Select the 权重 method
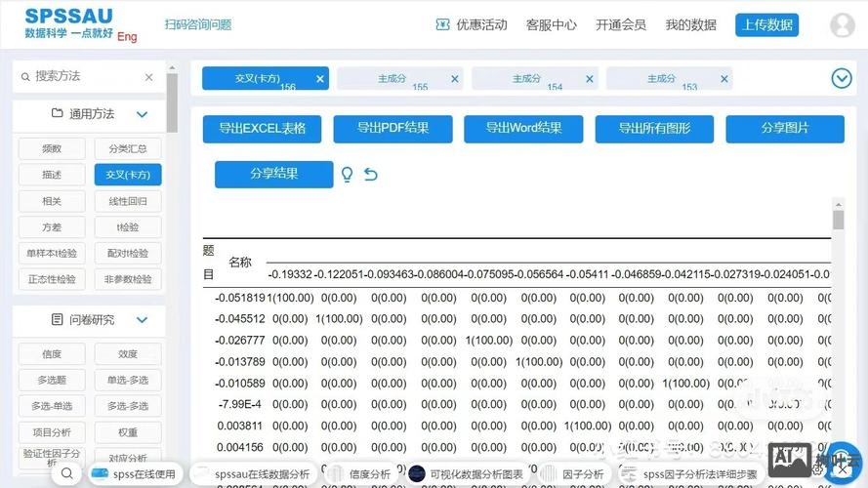 (128, 432)
